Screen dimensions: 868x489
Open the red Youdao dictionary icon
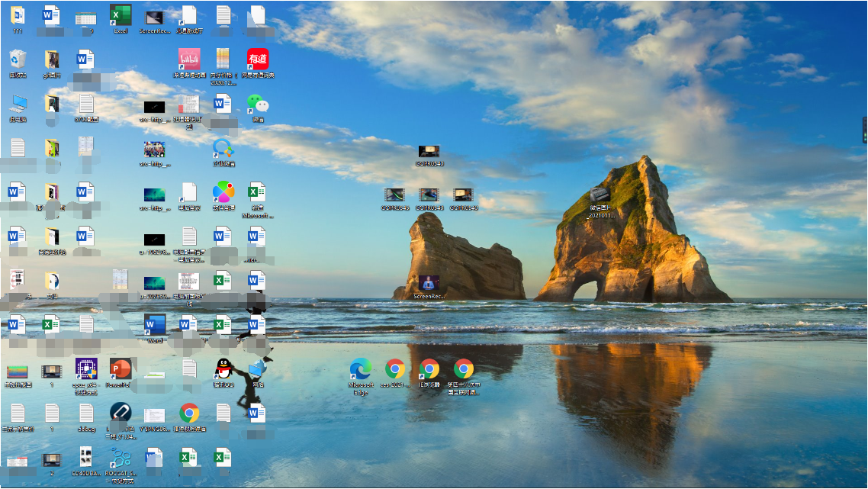click(x=258, y=60)
